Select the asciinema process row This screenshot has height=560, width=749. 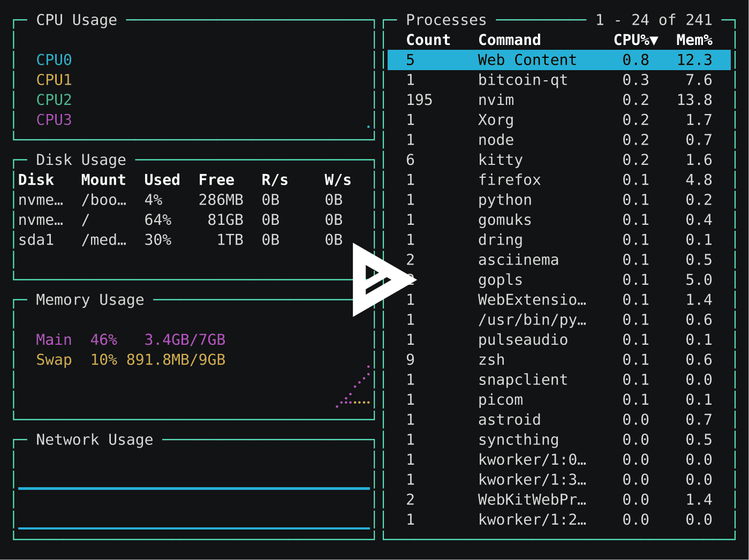click(x=559, y=260)
